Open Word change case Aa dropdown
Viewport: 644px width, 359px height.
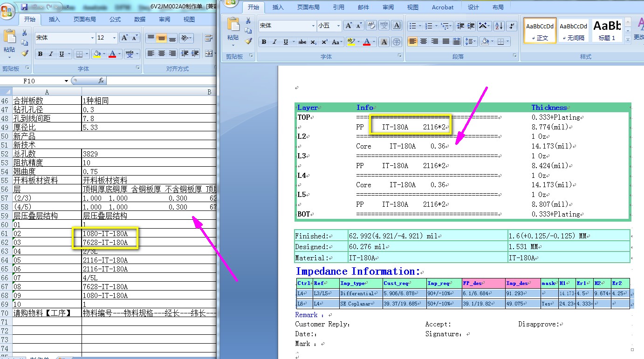(337, 42)
